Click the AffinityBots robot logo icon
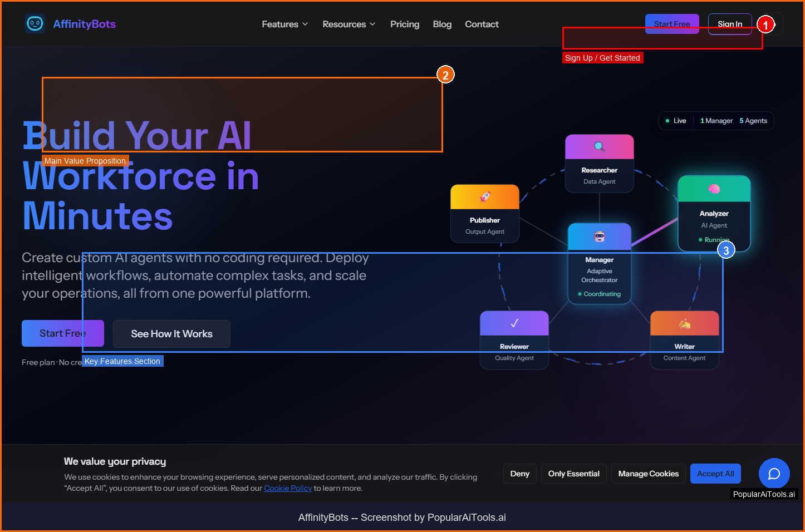 35,24
